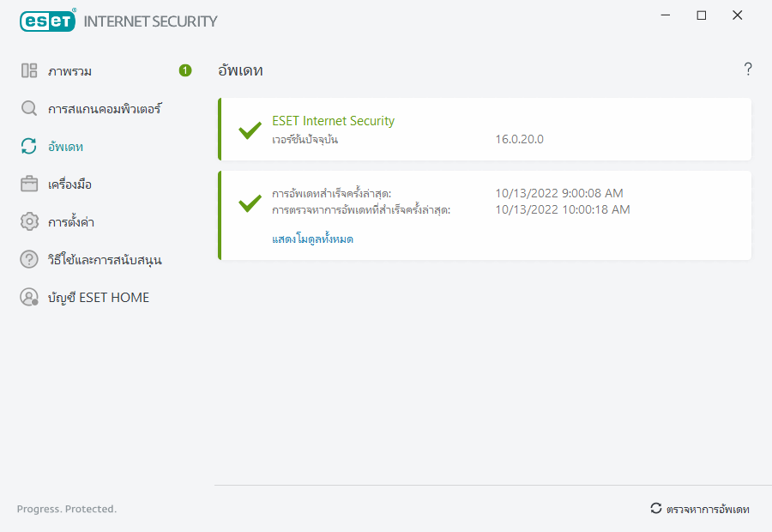Click the tools briefcase icon

pyautogui.click(x=29, y=184)
